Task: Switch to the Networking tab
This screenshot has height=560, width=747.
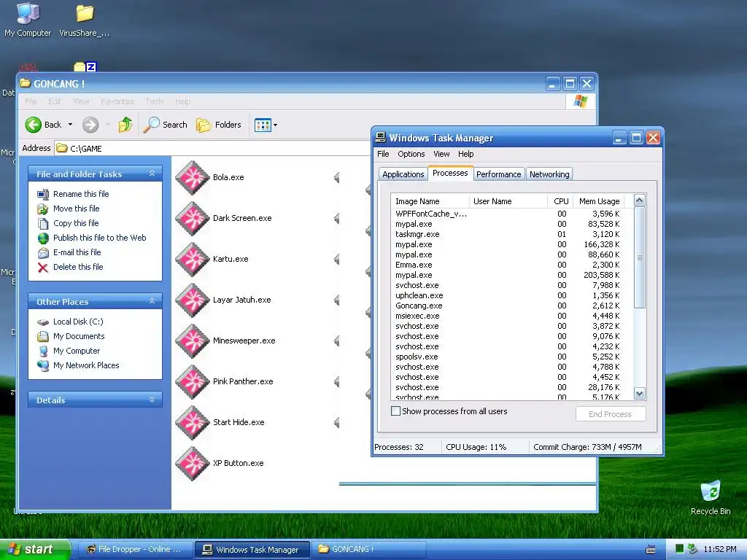Action: pyautogui.click(x=549, y=174)
